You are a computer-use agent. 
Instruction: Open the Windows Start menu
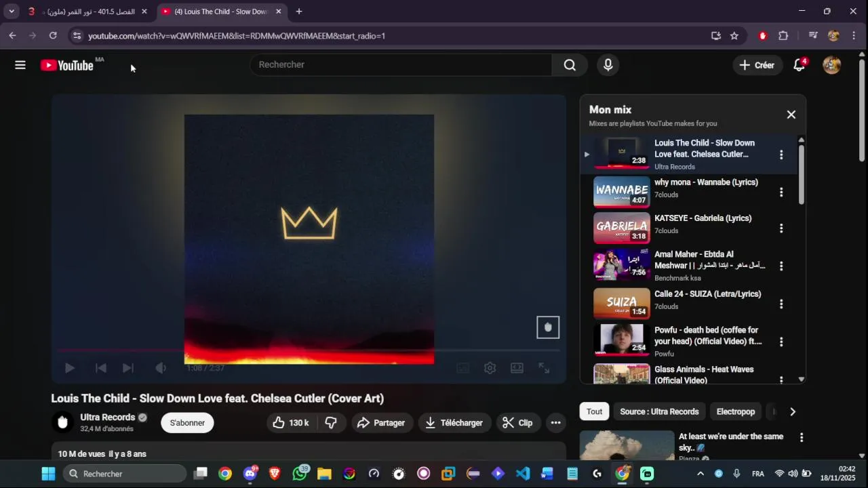[48, 474]
